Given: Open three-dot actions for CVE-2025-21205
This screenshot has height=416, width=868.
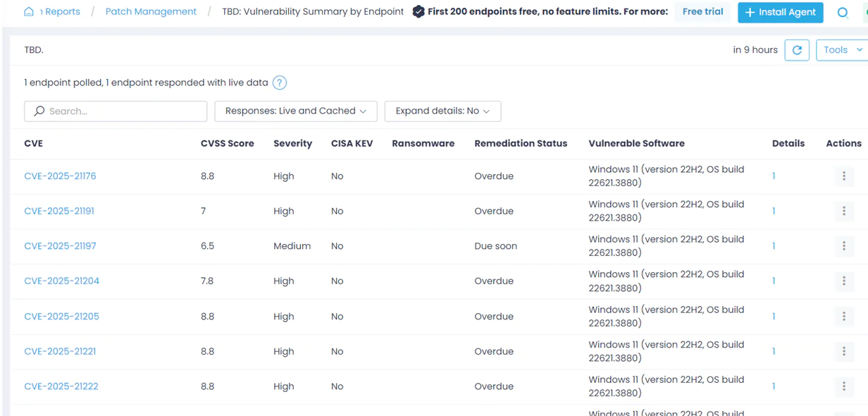Looking at the screenshot, I should click(843, 317).
